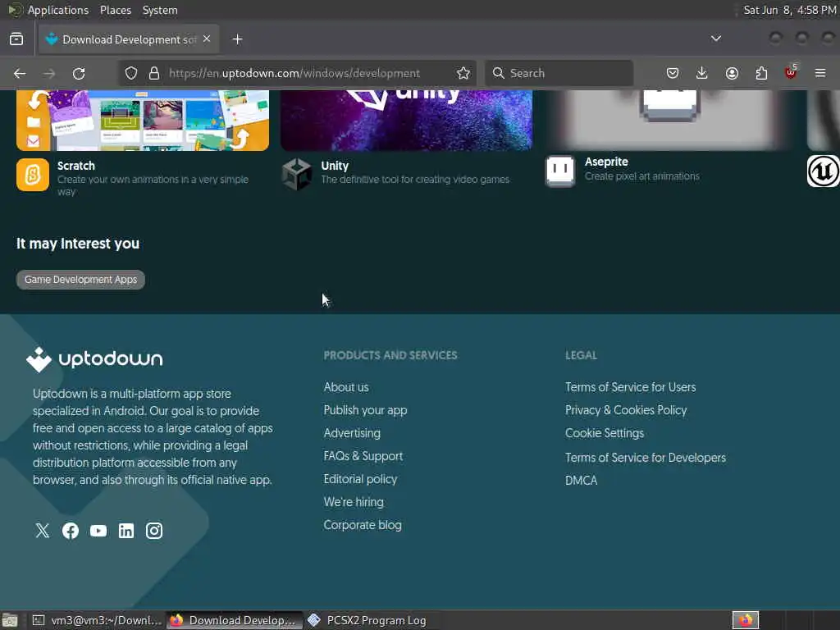Open the Scratch screenshot thumbnail

(x=143, y=120)
